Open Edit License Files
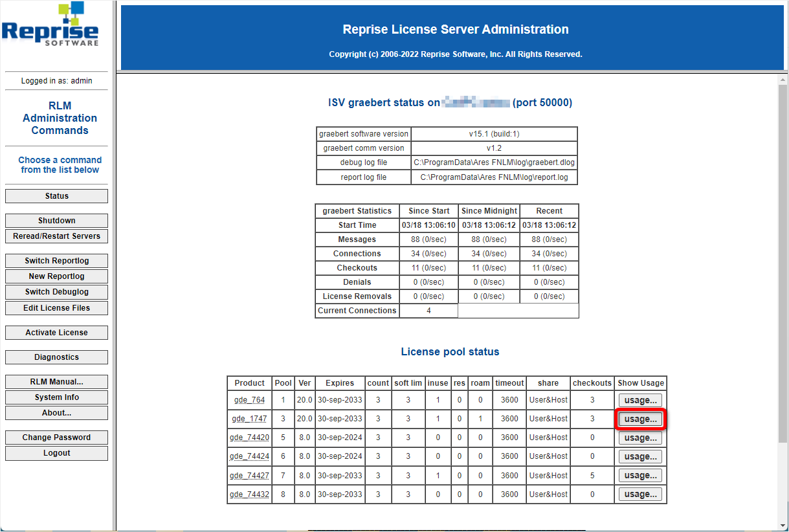This screenshot has width=789, height=532. pyautogui.click(x=57, y=308)
